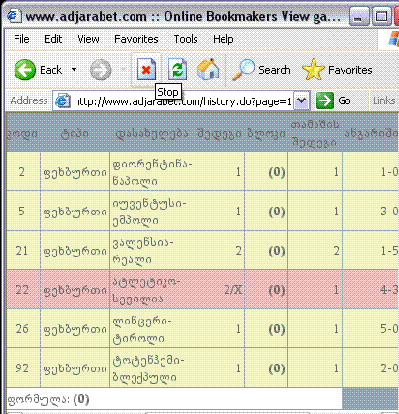Refresh the page with the green arrows icon
The image size is (399, 414).
pos(177,70)
